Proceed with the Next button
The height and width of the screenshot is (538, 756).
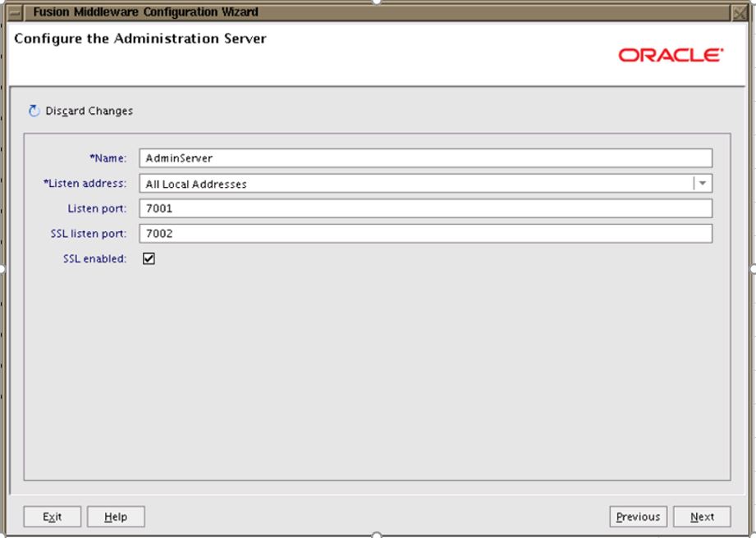point(702,517)
